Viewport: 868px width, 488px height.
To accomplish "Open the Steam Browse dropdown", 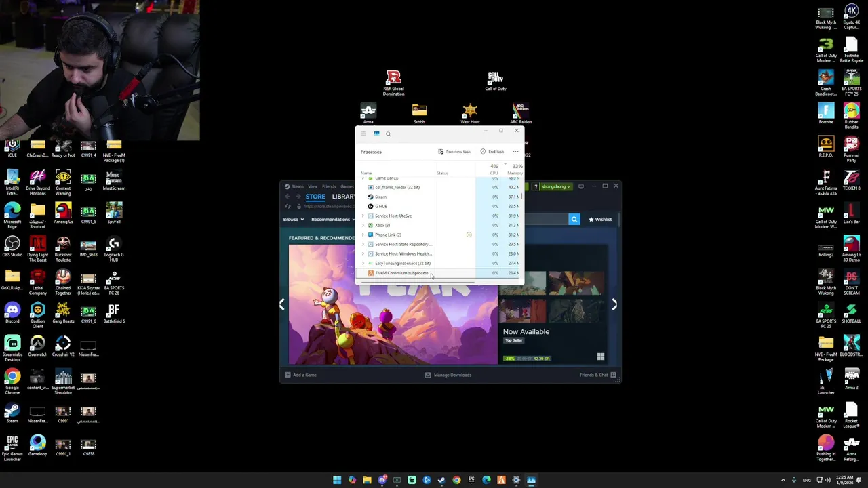I will point(293,219).
